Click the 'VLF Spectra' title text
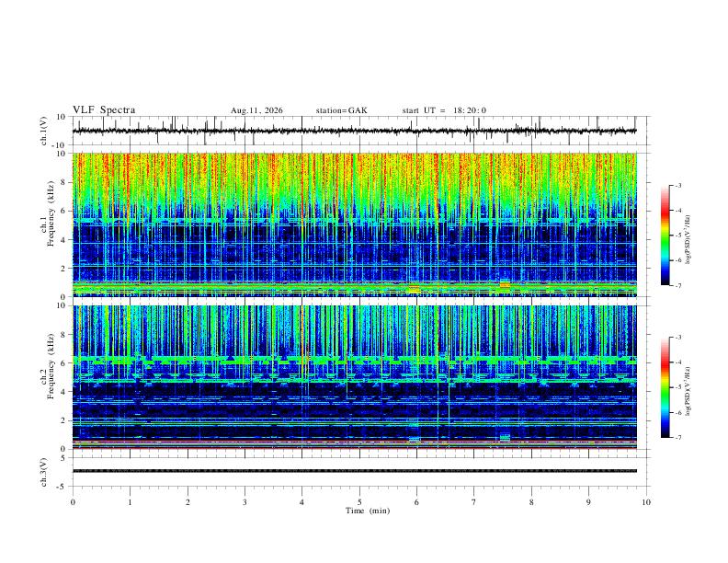This screenshot has width=728, height=563. (x=104, y=110)
